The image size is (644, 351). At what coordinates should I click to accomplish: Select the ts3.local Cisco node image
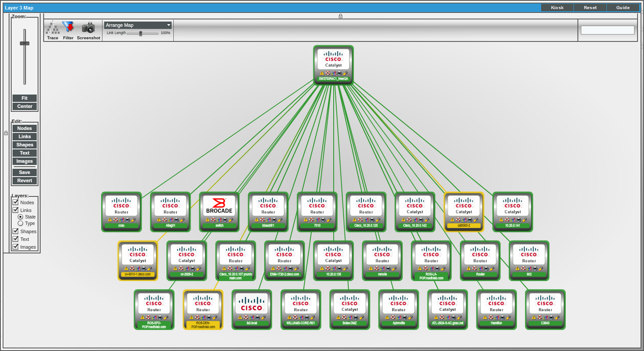click(252, 303)
